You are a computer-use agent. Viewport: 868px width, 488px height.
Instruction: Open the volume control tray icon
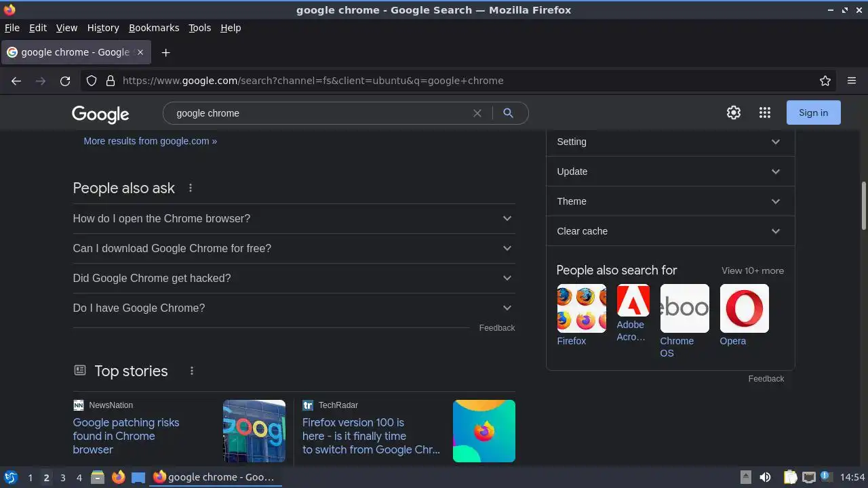(x=766, y=477)
